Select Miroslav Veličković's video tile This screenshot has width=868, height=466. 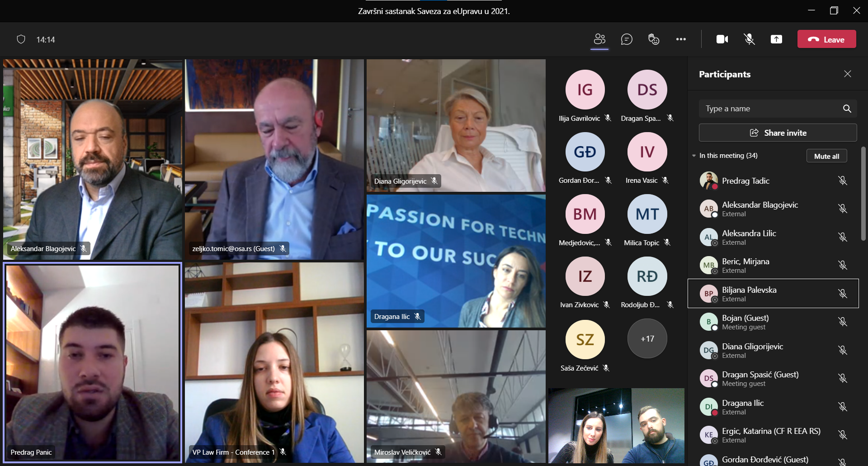pos(456,397)
